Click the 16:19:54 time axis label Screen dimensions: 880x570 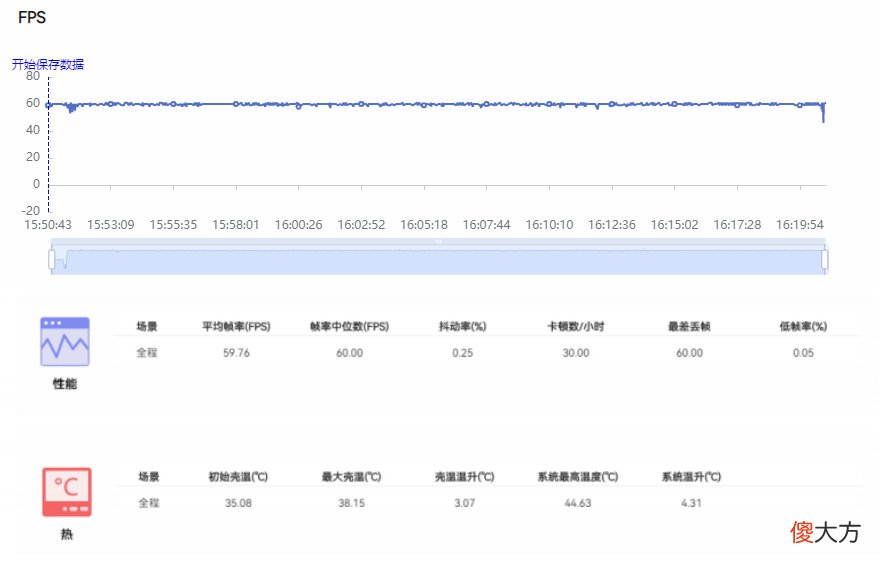pyautogui.click(x=800, y=225)
